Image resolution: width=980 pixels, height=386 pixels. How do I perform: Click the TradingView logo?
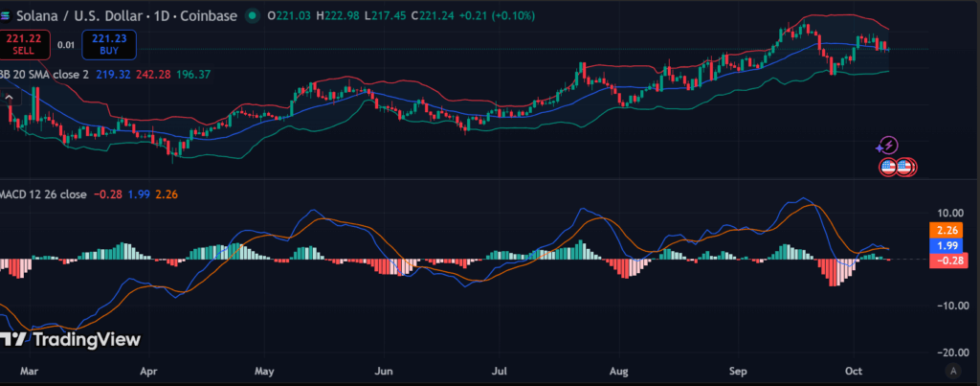pos(72,339)
